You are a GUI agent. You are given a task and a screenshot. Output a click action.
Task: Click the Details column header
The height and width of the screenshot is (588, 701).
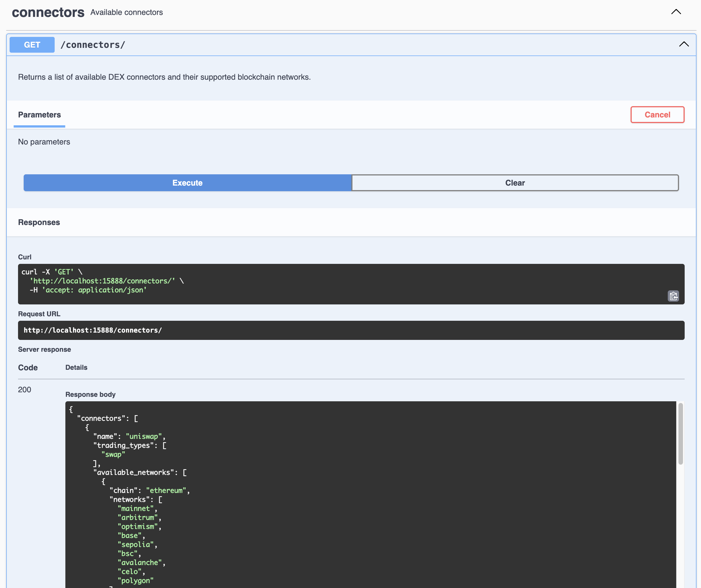tap(76, 367)
